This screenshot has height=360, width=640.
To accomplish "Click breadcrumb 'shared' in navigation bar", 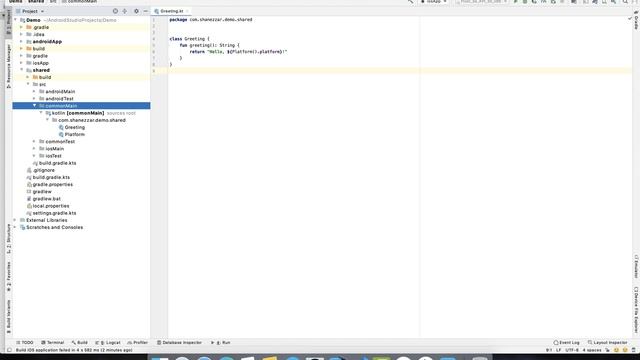I will (36, 2).
